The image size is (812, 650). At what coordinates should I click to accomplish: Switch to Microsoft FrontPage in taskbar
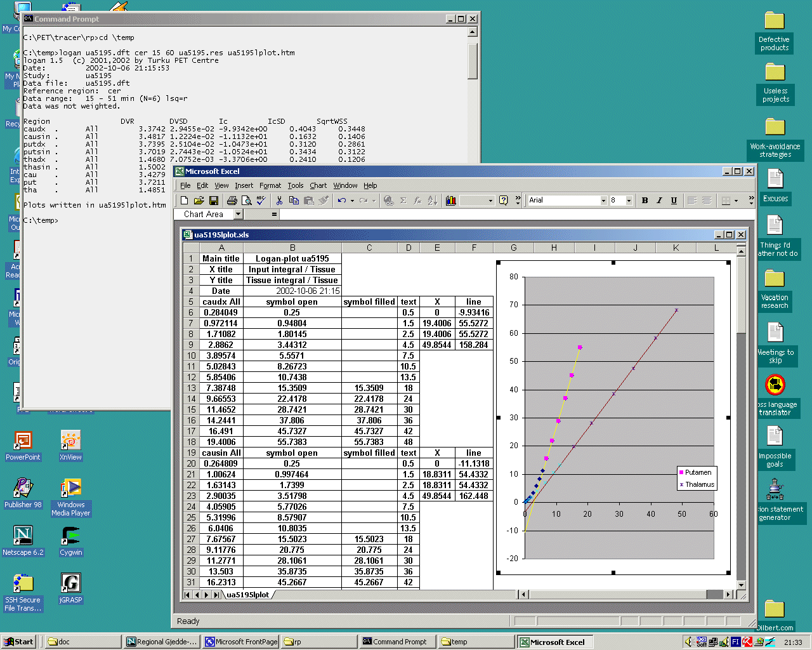pyautogui.click(x=241, y=642)
